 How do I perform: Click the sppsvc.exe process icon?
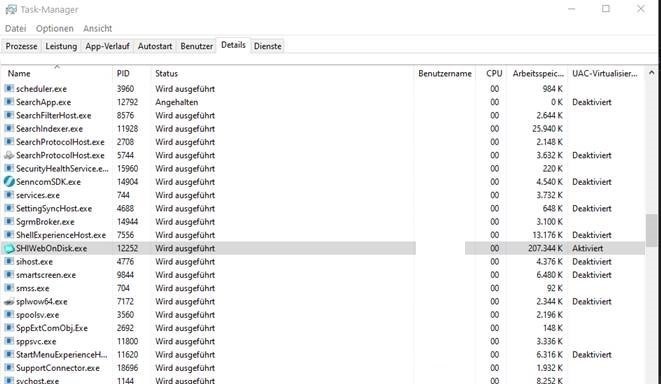point(9,341)
